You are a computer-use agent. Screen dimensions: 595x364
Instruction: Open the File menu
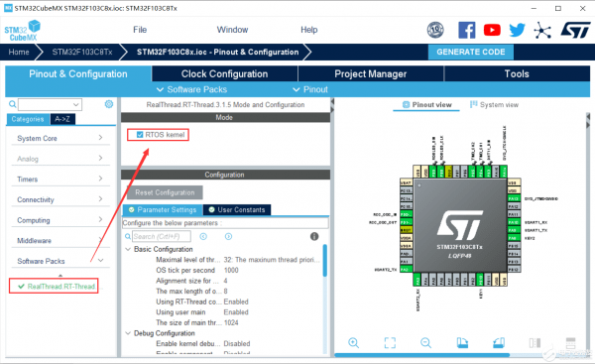click(x=140, y=30)
